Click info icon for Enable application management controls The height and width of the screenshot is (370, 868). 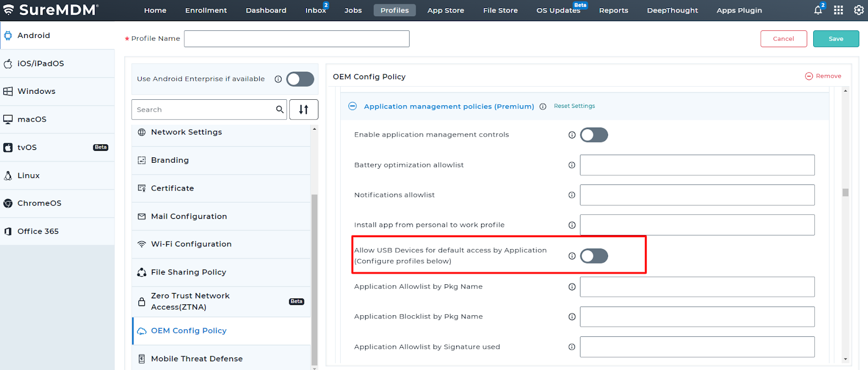(x=572, y=135)
